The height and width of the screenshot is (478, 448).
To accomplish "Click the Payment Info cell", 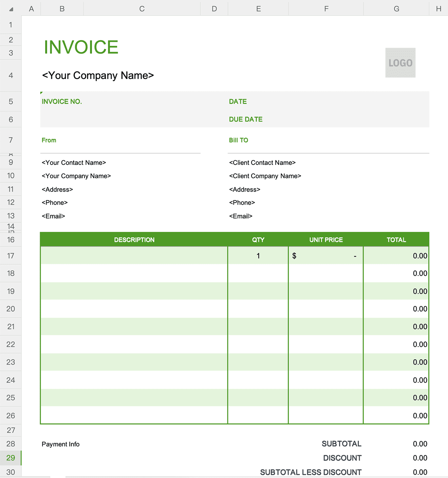I will (x=61, y=444).
